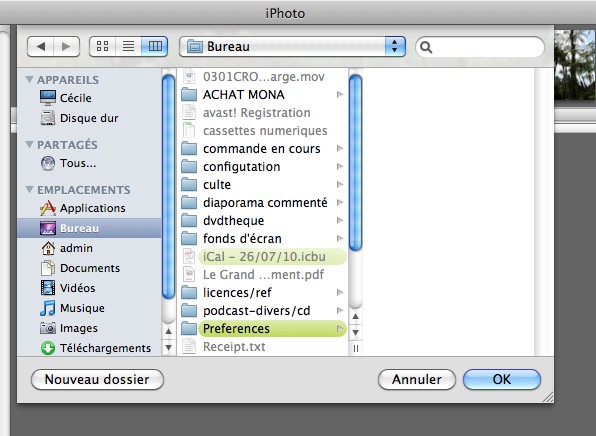Switch to list view mode

pyautogui.click(x=128, y=46)
